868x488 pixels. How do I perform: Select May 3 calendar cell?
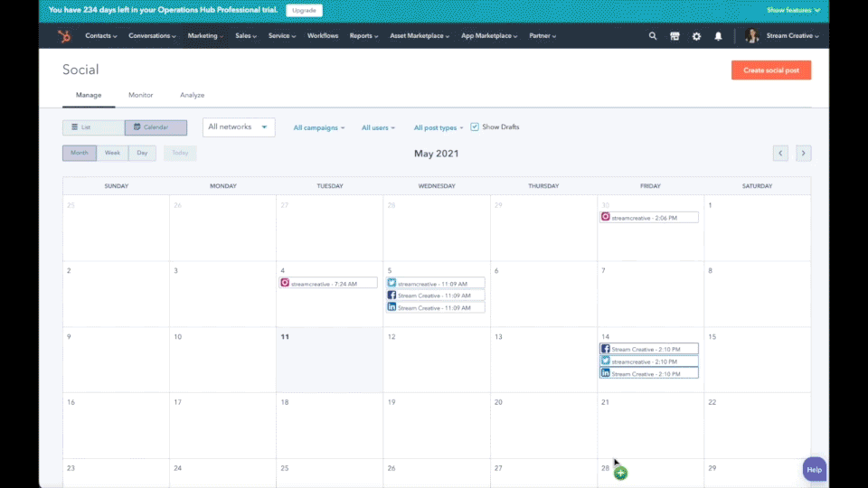click(x=222, y=295)
